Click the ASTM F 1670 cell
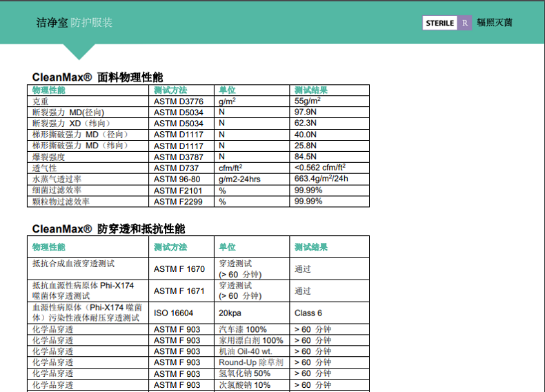 coord(179,269)
